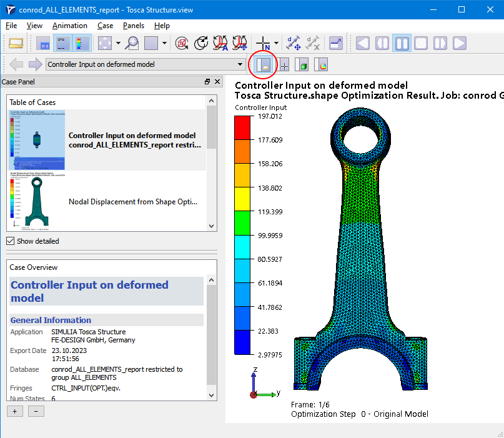
Task: Open the Controller Input case dropdown
Action: pyautogui.click(x=240, y=64)
